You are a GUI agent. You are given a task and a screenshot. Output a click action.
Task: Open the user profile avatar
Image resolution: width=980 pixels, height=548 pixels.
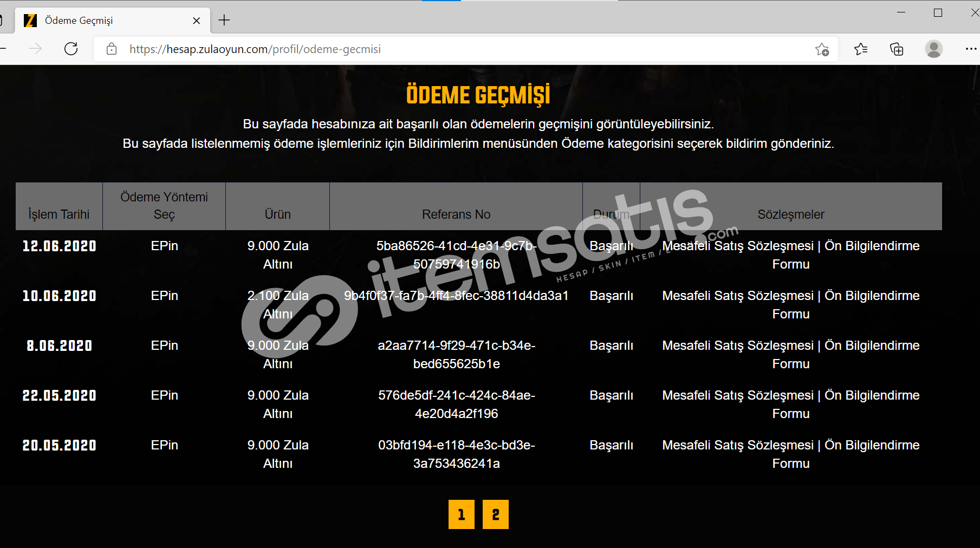click(x=933, y=49)
